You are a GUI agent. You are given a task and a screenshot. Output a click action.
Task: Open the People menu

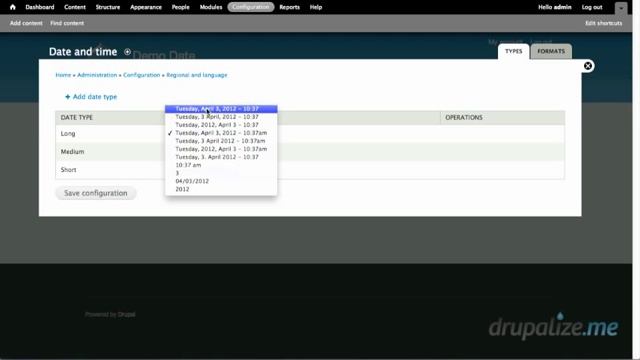[180, 7]
